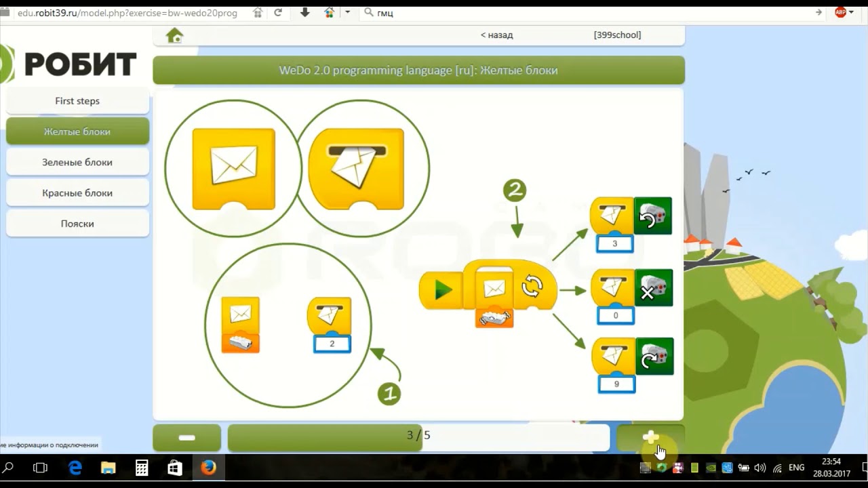Click the minus button for previous slide
868x488 pixels.
(x=186, y=438)
